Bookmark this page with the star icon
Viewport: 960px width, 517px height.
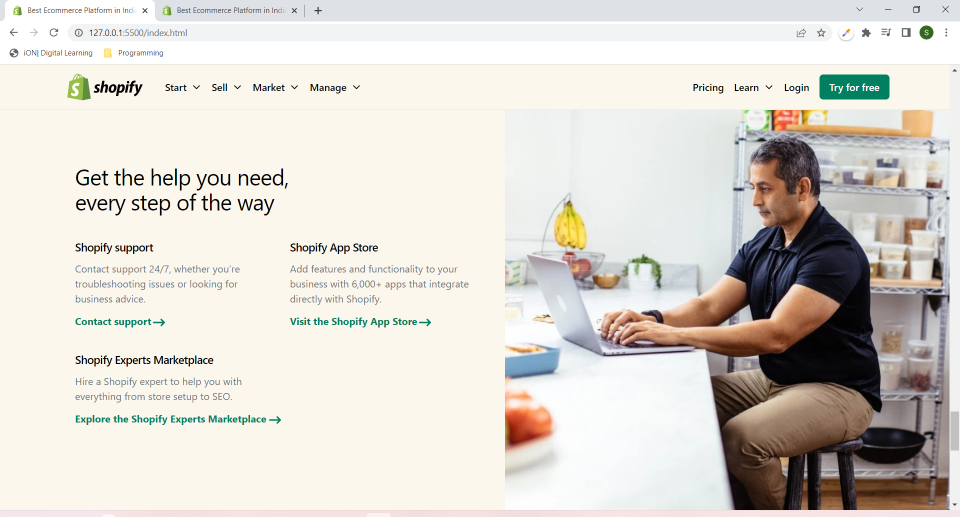click(x=821, y=33)
